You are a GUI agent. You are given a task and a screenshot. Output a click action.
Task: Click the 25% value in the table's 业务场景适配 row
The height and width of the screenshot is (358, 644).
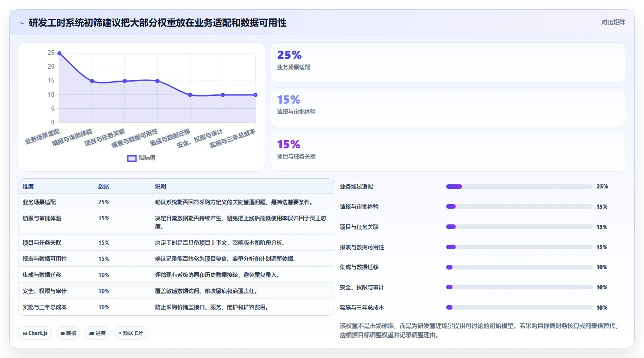tap(104, 202)
